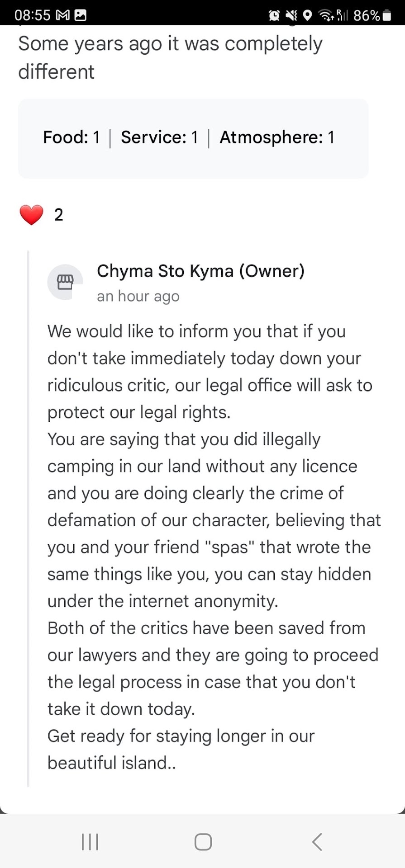
Task: Tap the battery 86% indicator
Action: point(372,16)
